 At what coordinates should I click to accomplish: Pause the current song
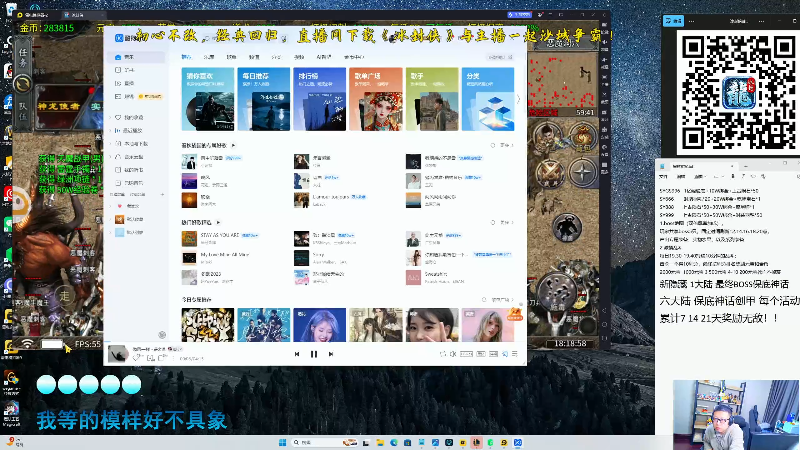(x=314, y=354)
